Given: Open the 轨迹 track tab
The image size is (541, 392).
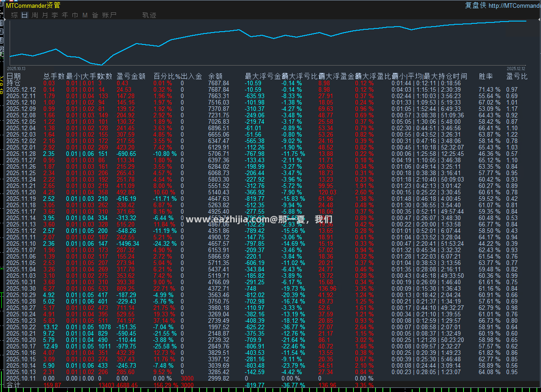Looking at the screenshot, I should (149, 15).
